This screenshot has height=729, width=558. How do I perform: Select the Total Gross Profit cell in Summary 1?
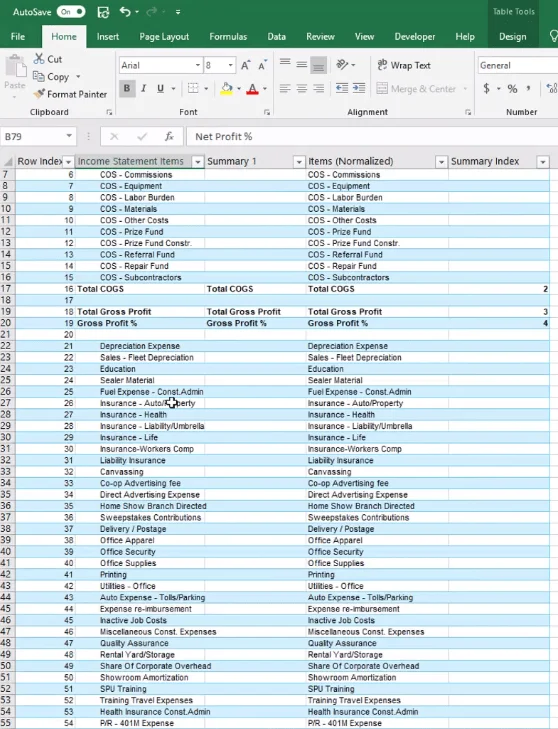click(255, 311)
